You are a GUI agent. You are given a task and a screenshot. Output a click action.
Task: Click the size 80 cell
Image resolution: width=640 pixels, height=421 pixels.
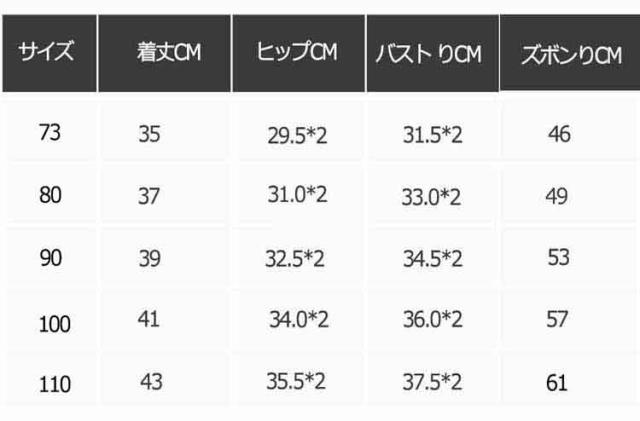[x=49, y=196]
